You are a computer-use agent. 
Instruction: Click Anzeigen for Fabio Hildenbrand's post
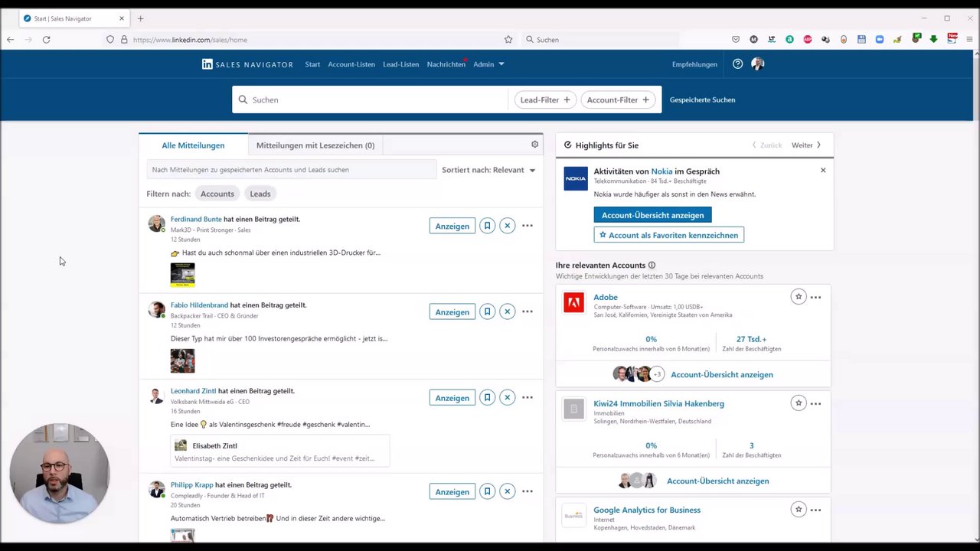[x=452, y=312]
